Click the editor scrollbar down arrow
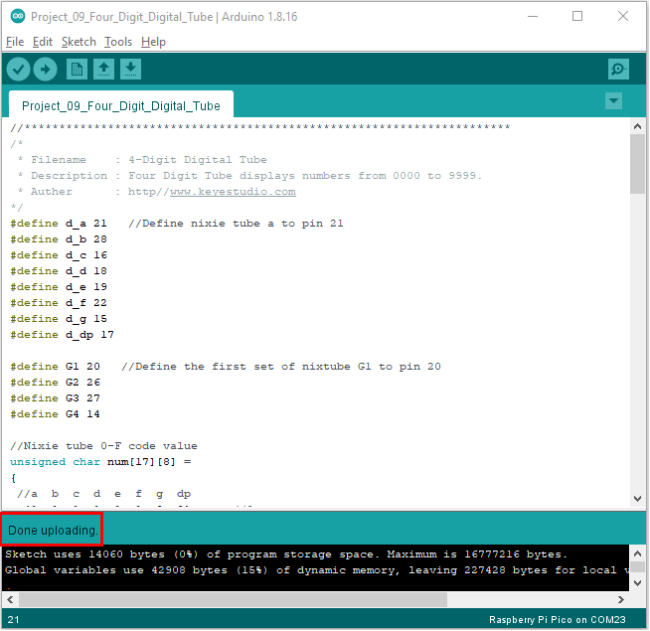This screenshot has width=650, height=631. pyautogui.click(x=638, y=499)
